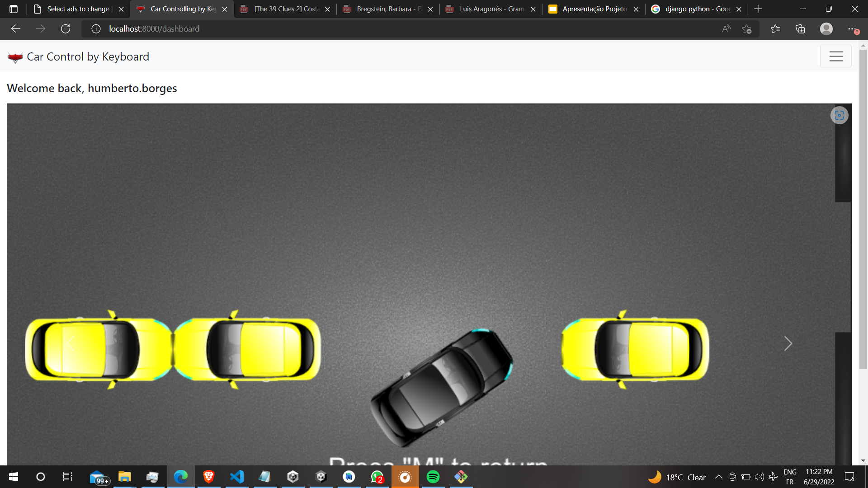Image resolution: width=868 pixels, height=488 pixels.
Task: Switch to Select ads to change tab
Action: pyautogui.click(x=78, y=9)
